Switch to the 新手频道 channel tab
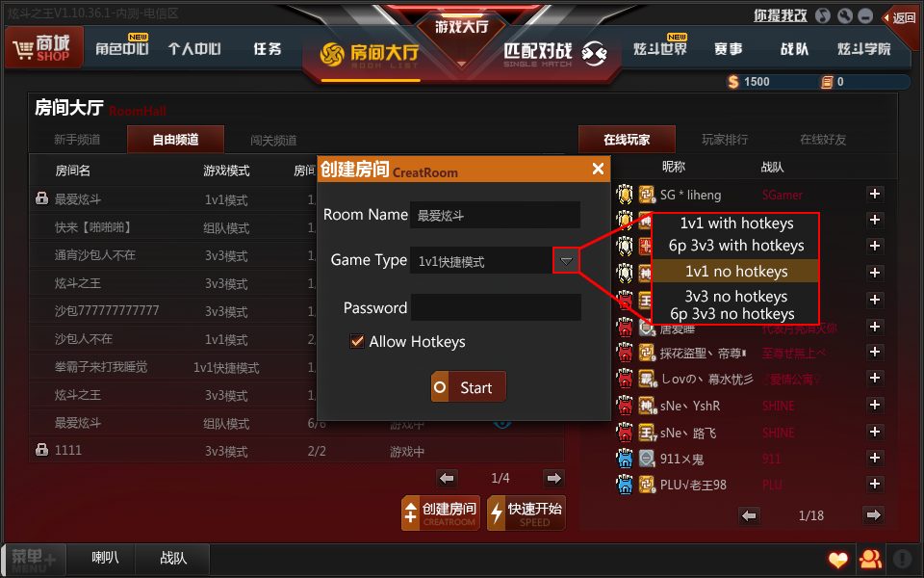This screenshot has height=578, width=924. pyautogui.click(x=77, y=140)
